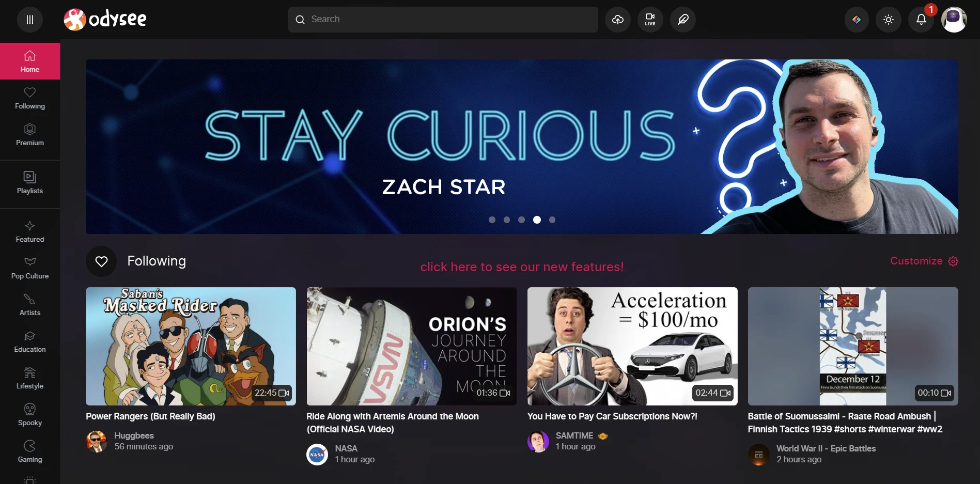Open the Orion's Journey NASA video thumbnail
The width and height of the screenshot is (980, 484).
tap(412, 346)
